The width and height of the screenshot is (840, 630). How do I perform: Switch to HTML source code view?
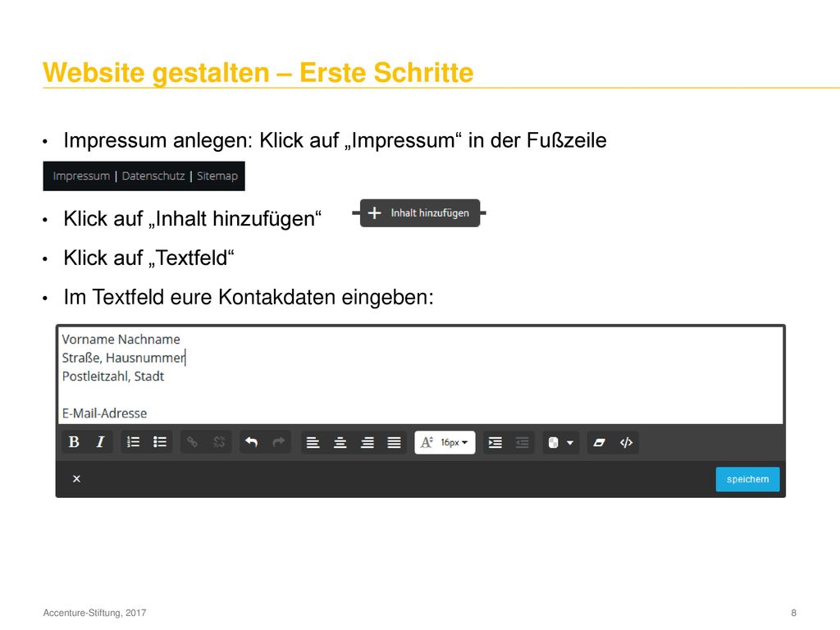[x=626, y=442]
